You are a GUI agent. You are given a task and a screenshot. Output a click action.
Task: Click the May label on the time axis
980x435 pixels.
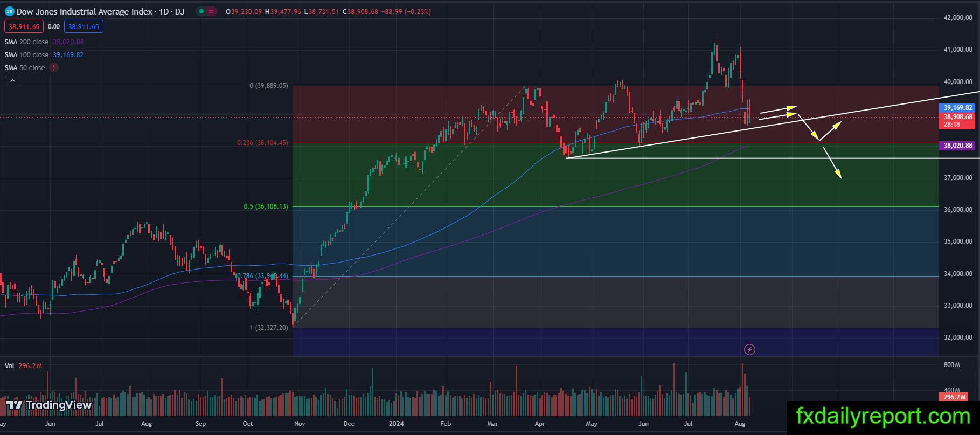pyautogui.click(x=592, y=424)
